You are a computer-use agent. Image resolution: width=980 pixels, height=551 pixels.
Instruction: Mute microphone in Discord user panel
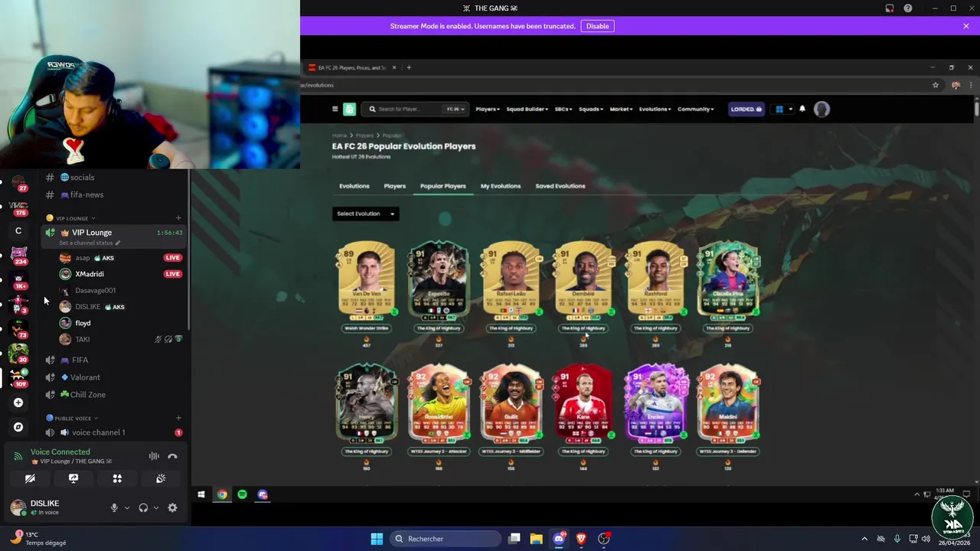tap(114, 507)
